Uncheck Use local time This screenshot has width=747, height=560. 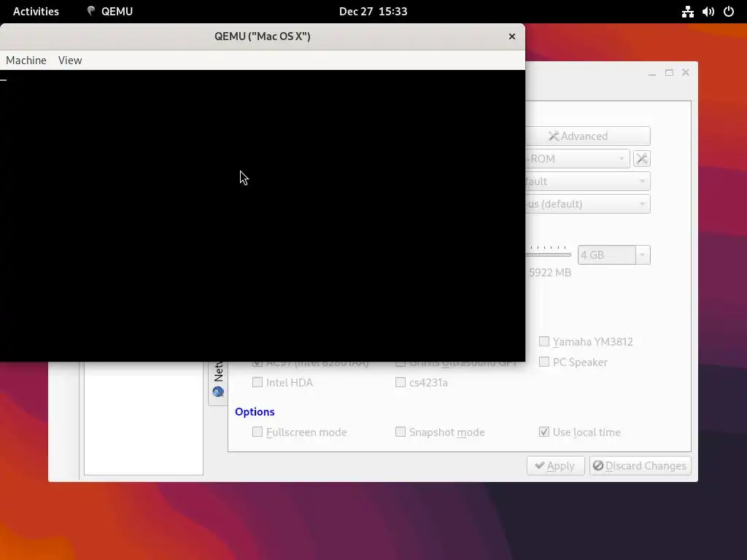click(x=543, y=432)
